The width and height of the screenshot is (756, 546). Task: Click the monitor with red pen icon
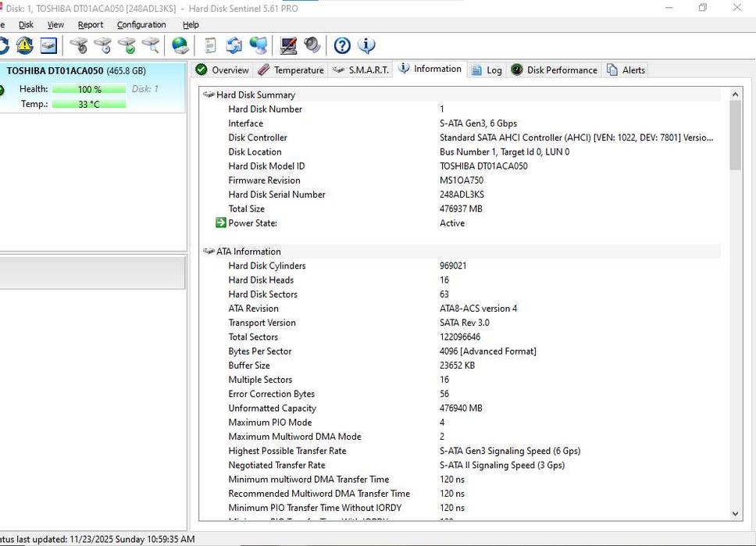pos(288,45)
